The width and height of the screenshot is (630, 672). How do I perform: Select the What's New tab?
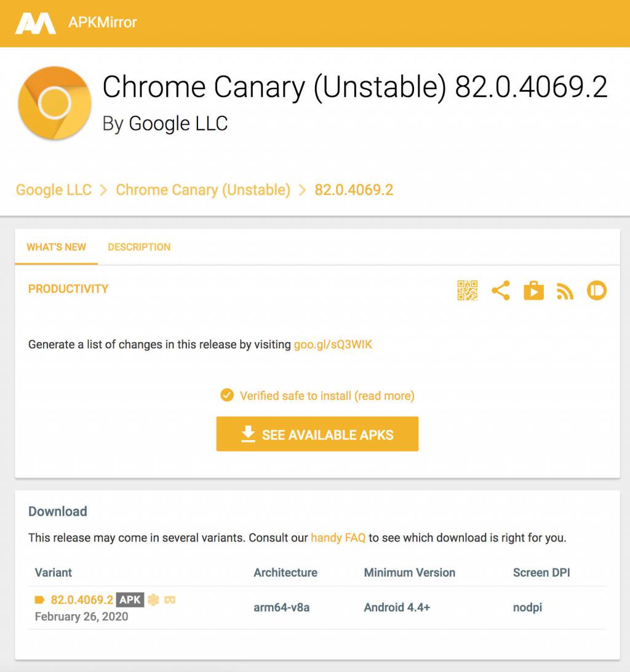click(x=56, y=247)
